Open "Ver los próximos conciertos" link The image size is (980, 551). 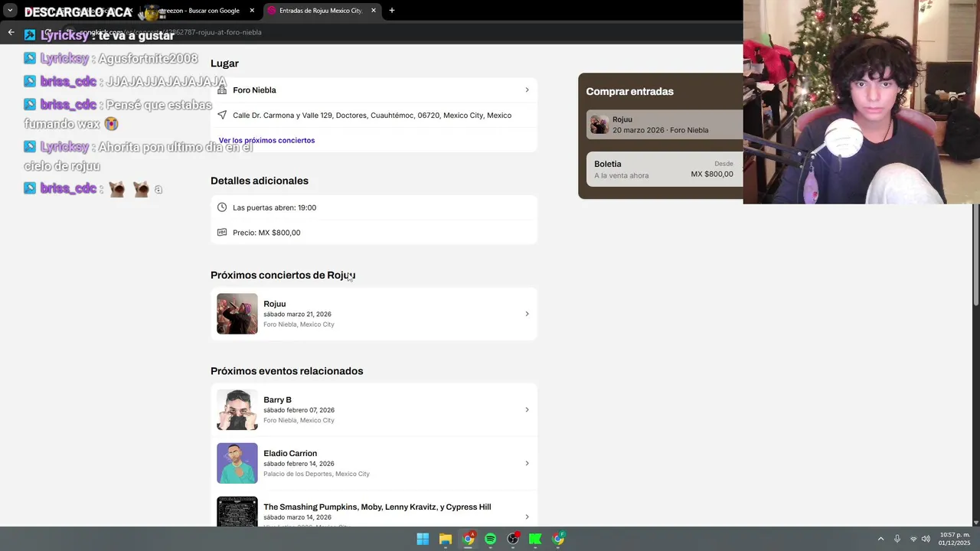pyautogui.click(x=266, y=140)
